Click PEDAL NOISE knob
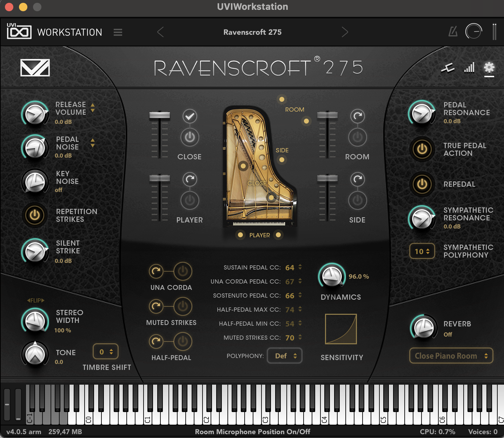This screenshot has width=504, height=438. (x=35, y=147)
